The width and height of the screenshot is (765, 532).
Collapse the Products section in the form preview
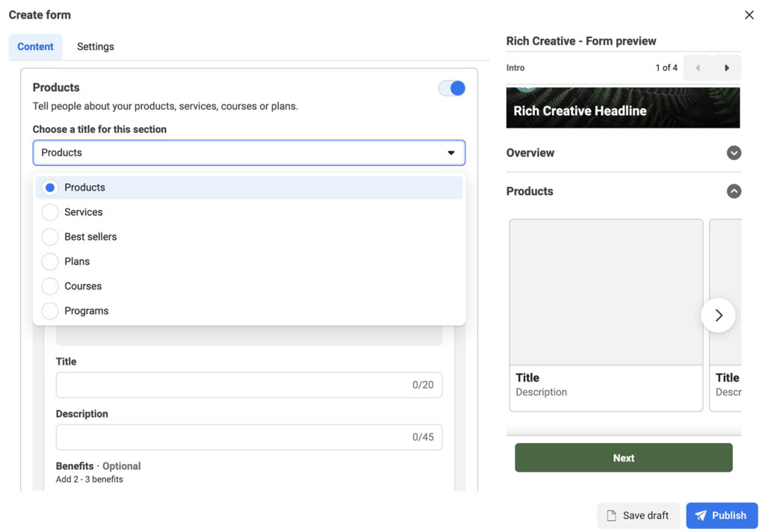[x=734, y=191]
